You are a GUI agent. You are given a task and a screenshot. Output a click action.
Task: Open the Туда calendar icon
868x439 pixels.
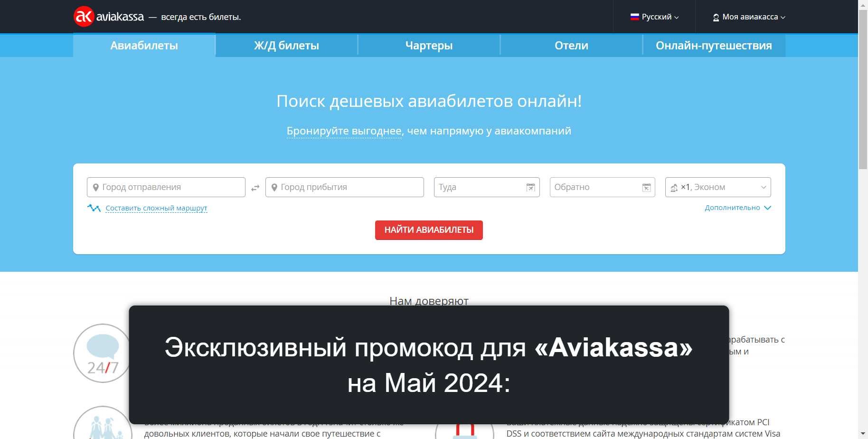pos(531,188)
